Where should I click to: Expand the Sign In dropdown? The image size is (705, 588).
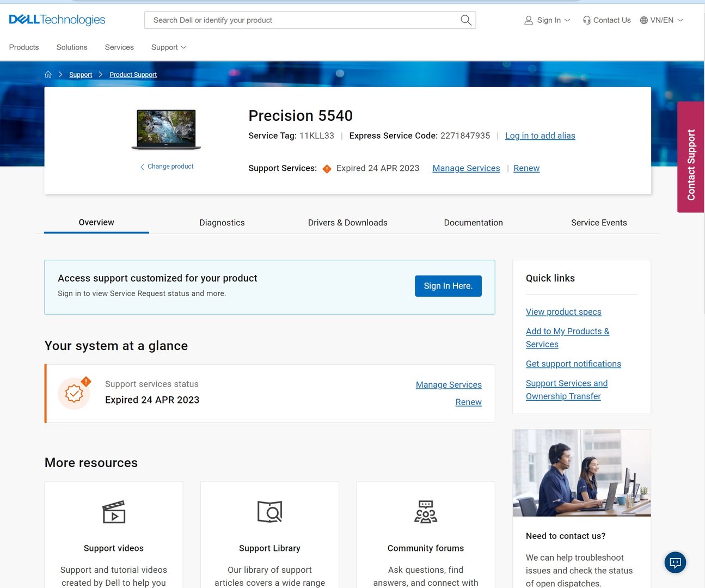click(548, 20)
